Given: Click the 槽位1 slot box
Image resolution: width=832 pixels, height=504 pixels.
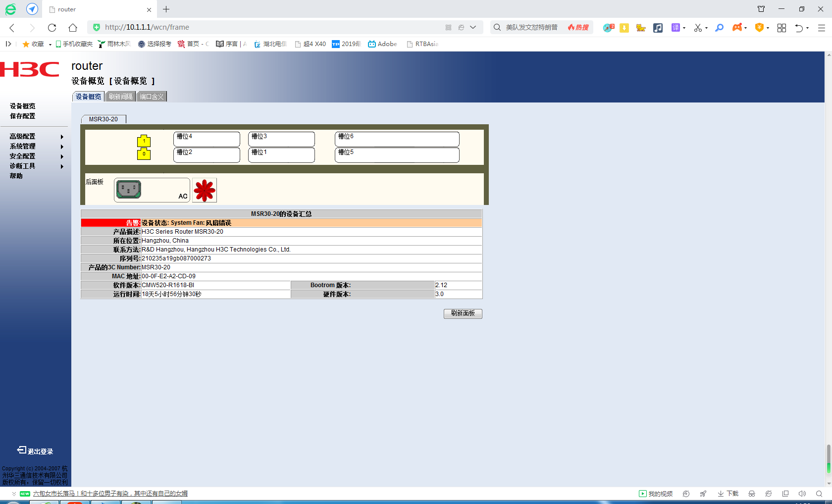Looking at the screenshot, I should [281, 155].
